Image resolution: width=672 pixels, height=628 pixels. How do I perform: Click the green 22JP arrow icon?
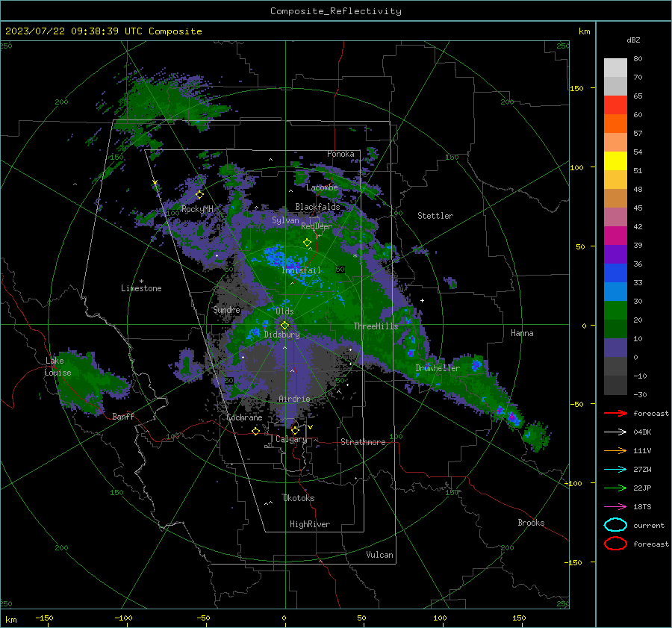(x=615, y=488)
